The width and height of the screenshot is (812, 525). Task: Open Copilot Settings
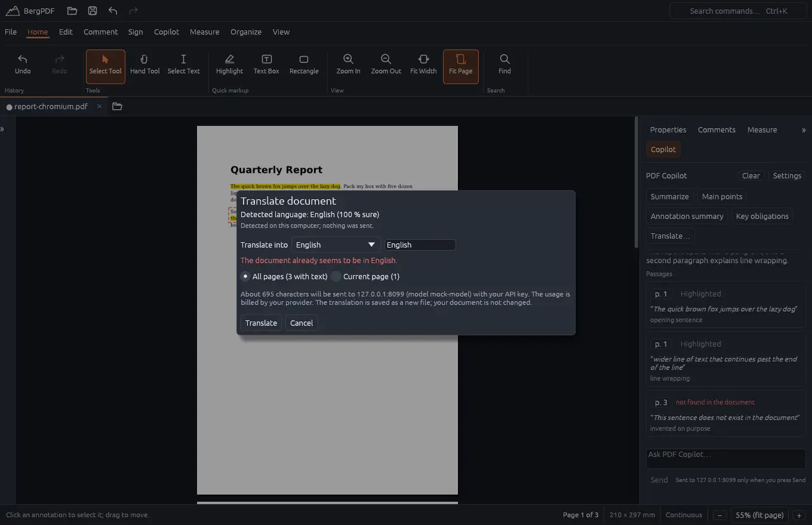787,175
